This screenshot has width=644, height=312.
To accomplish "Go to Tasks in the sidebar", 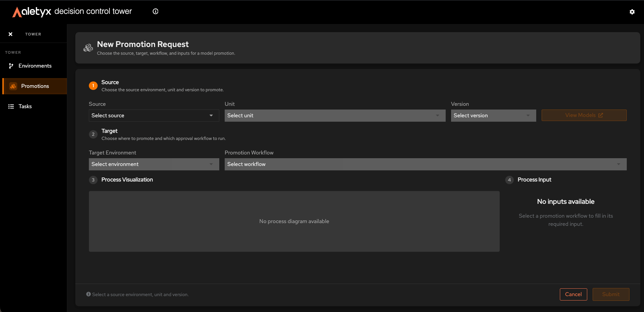I will (x=35, y=106).
